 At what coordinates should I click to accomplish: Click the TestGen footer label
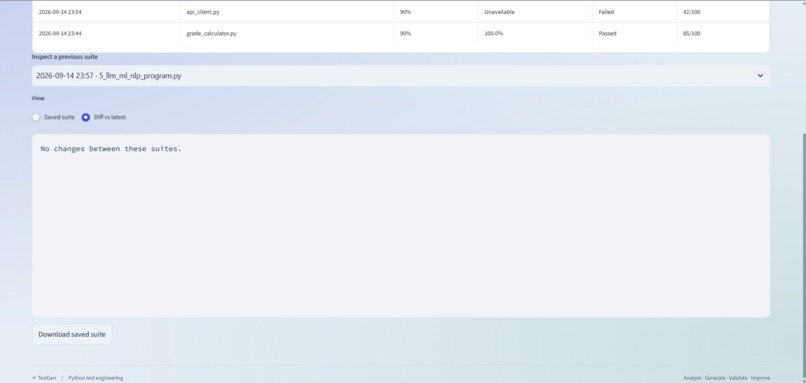coord(44,378)
